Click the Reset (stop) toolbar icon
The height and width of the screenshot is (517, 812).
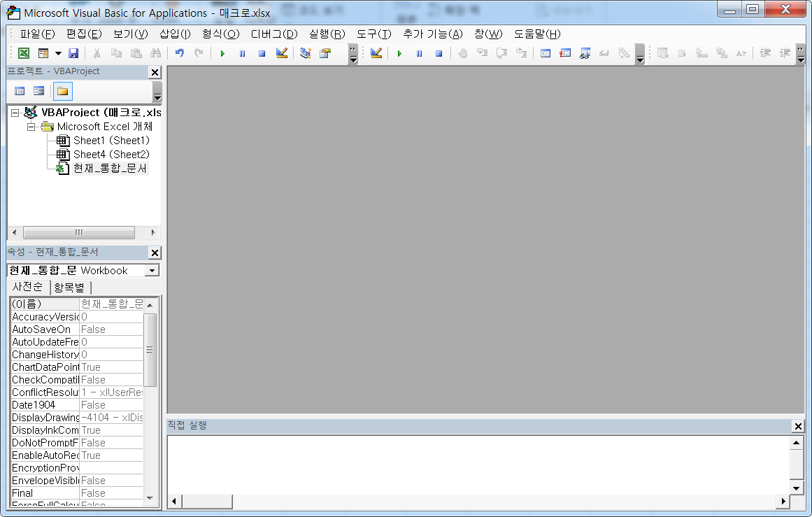click(261, 52)
